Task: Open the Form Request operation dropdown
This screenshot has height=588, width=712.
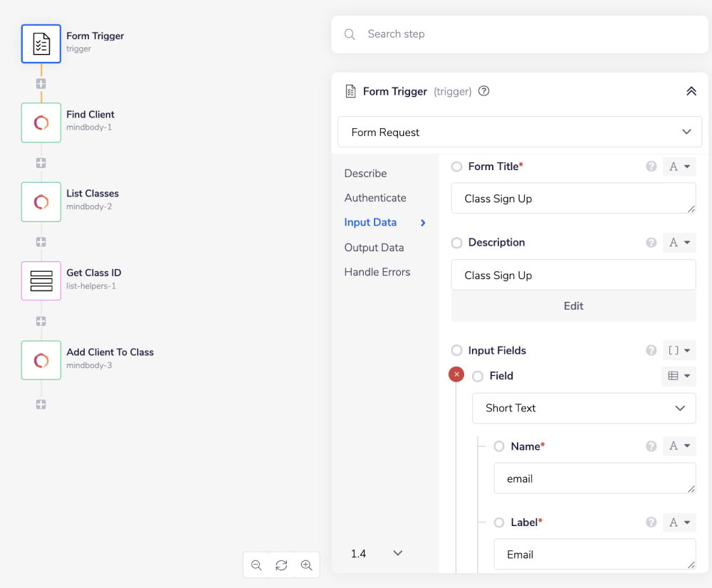Action: tap(520, 132)
